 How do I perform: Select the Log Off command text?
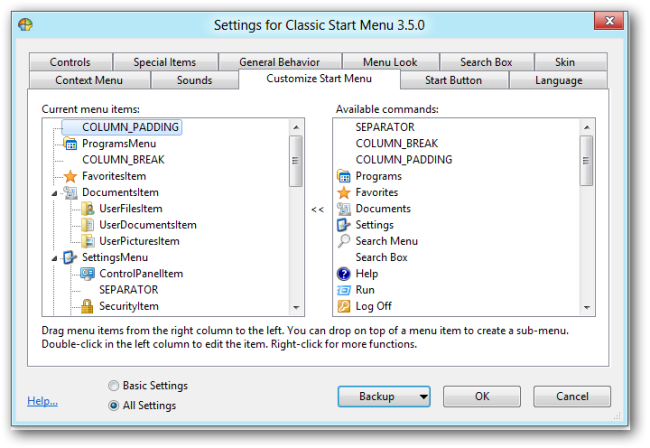pos(373,306)
